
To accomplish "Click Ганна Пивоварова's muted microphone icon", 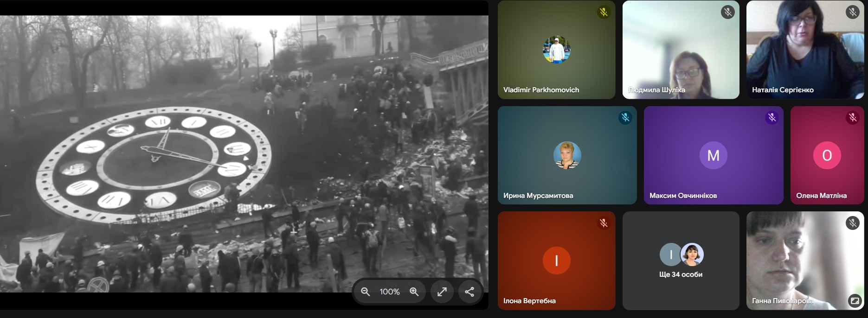I will pos(852,223).
